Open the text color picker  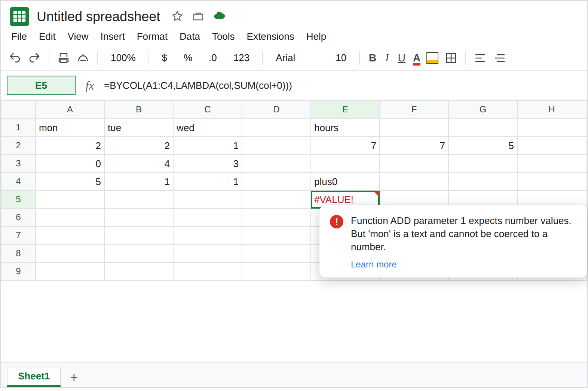417,59
